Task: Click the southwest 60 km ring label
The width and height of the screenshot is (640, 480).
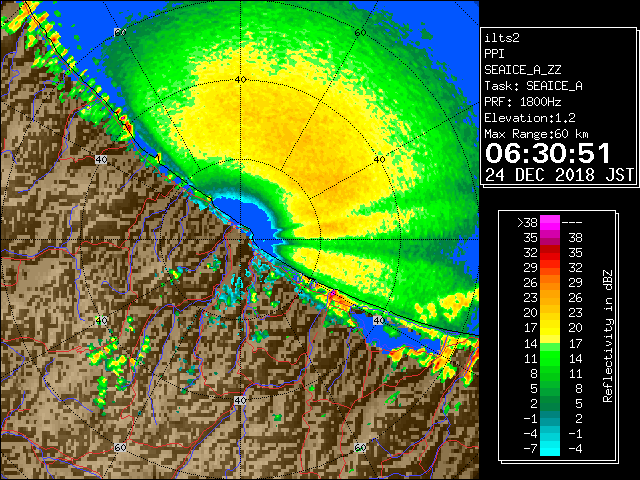Action: tap(120, 447)
